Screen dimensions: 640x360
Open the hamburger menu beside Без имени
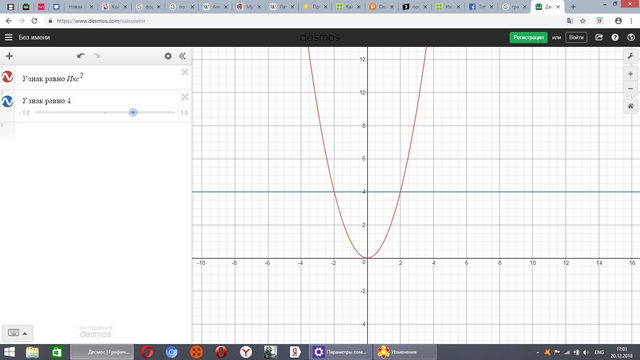coord(9,37)
